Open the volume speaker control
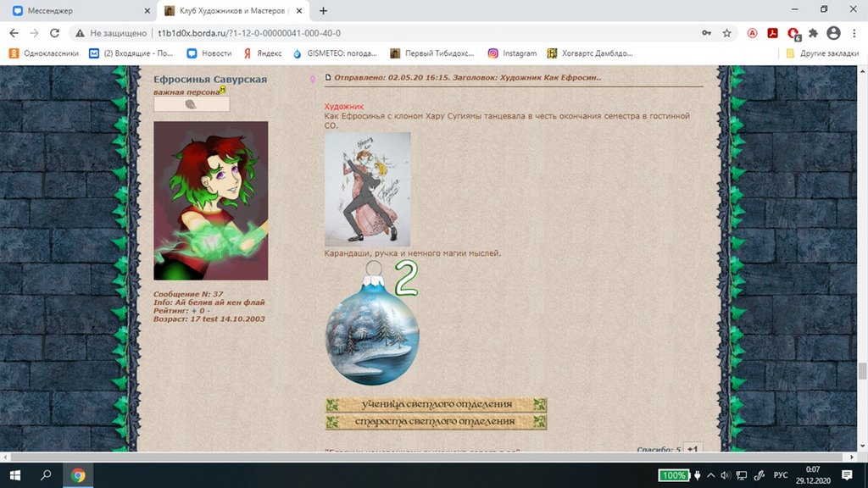The height and width of the screenshot is (488, 868). [726, 475]
